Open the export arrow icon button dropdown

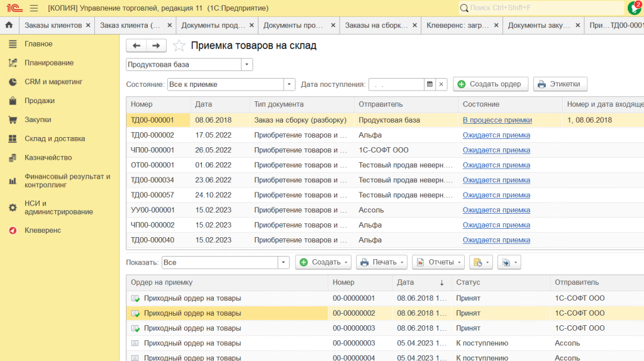click(509, 262)
